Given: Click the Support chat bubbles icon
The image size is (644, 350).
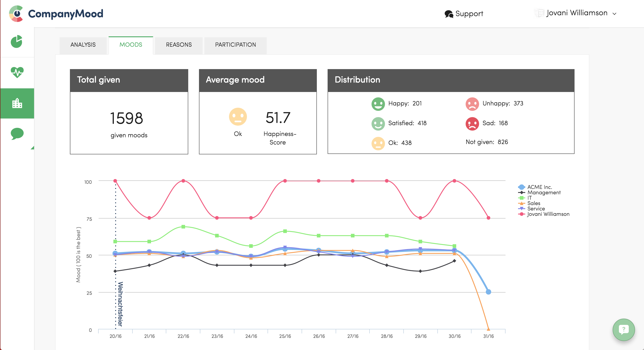Looking at the screenshot, I should coord(449,14).
